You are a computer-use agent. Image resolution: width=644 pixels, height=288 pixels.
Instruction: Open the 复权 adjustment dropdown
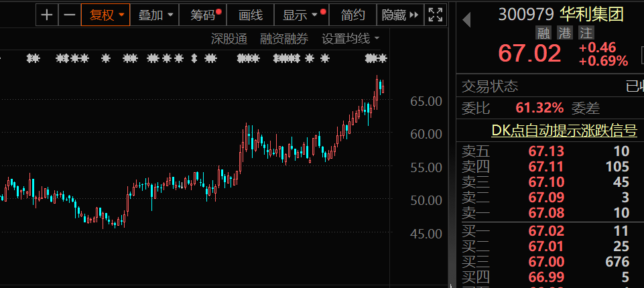coord(106,15)
